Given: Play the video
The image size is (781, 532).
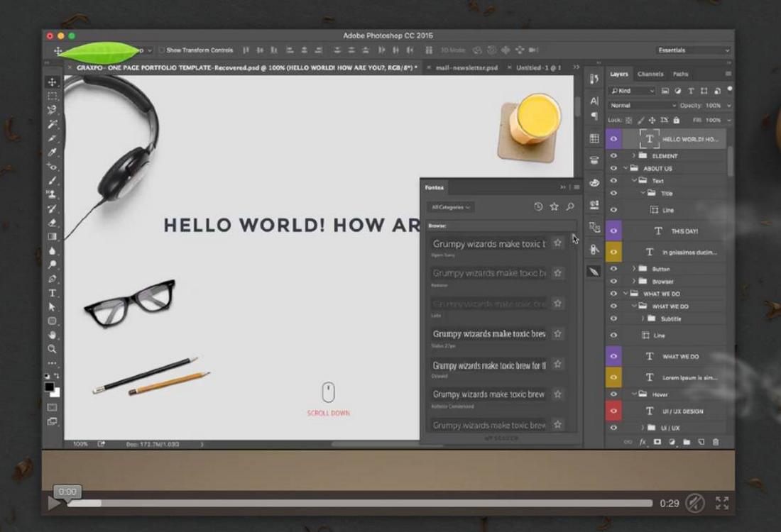Looking at the screenshot, I should 54,503.
